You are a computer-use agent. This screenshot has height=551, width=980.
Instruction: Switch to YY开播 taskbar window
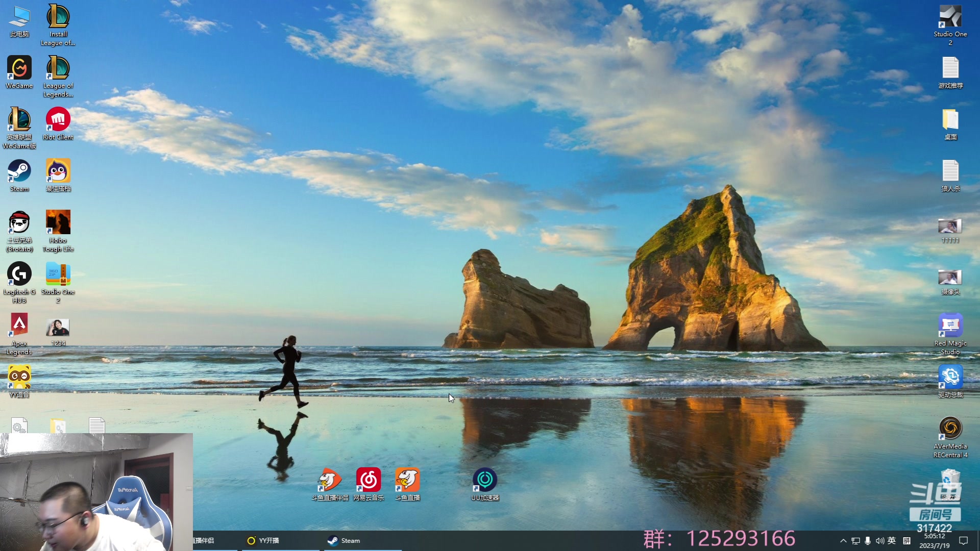tap(263, 541)
